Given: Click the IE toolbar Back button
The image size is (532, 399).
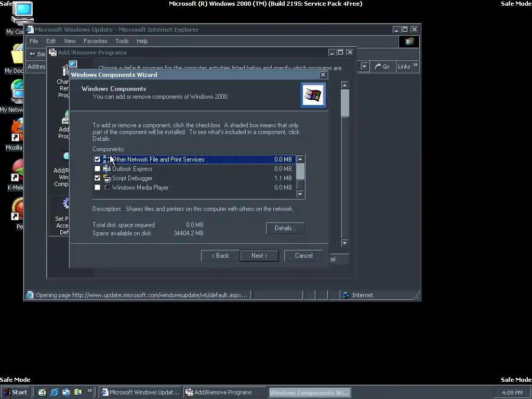Looking at the screenshot, I should tap(37, 54).
